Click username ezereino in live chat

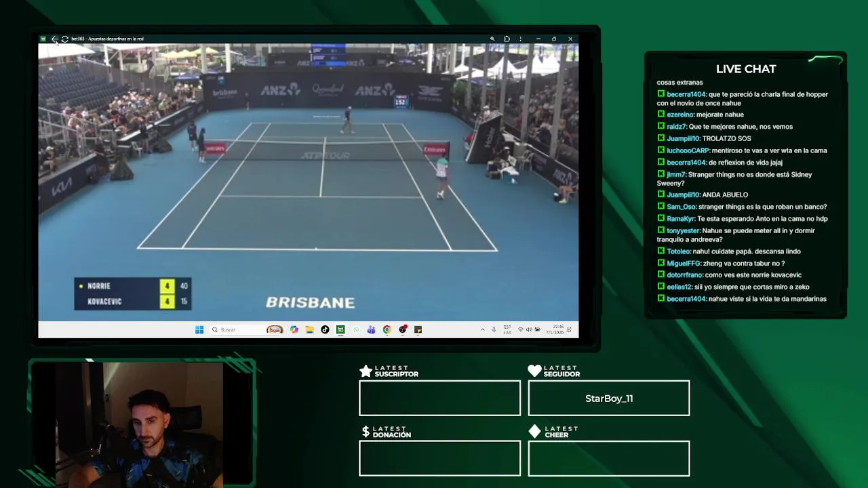coord(680,115)
